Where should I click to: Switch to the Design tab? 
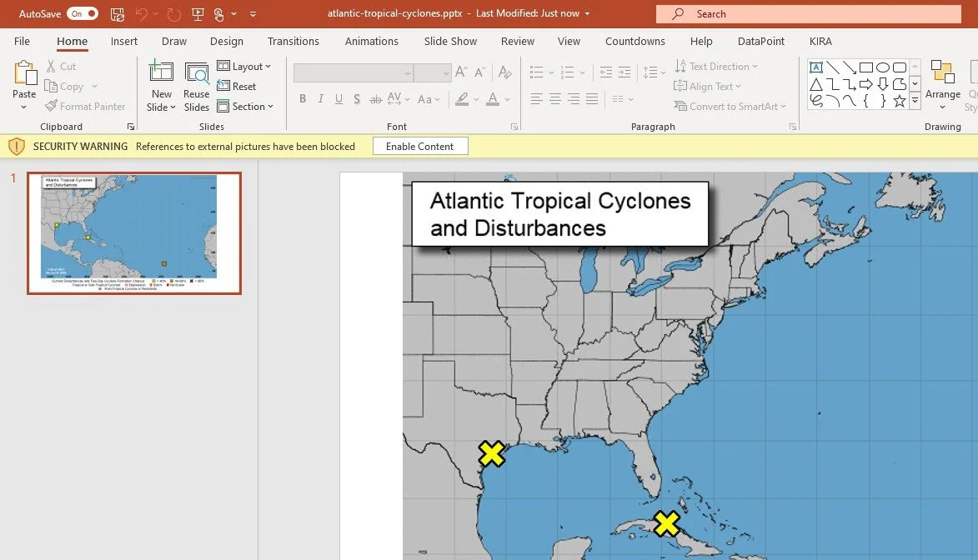[227, 41]
